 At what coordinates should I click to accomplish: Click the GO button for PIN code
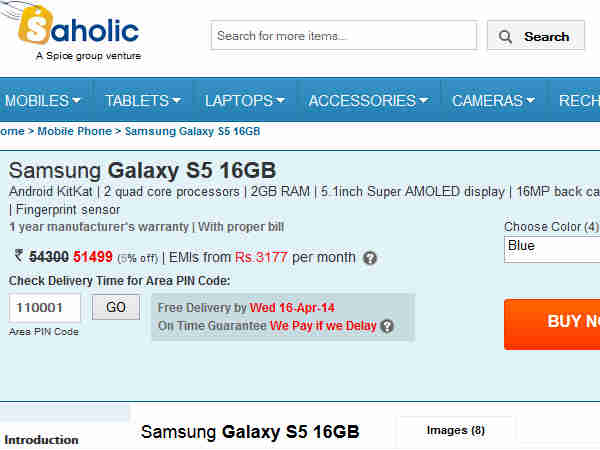pyautogui.click(x=116, y=307)
